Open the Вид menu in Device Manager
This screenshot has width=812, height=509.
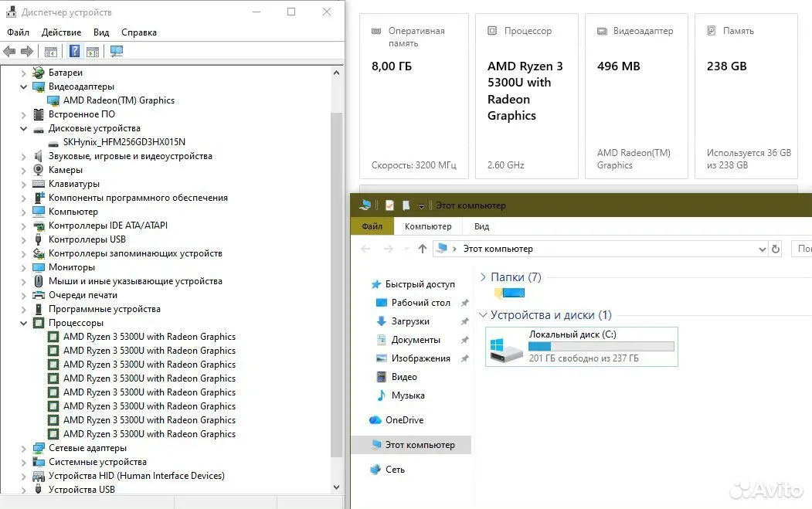pos(101,32)
